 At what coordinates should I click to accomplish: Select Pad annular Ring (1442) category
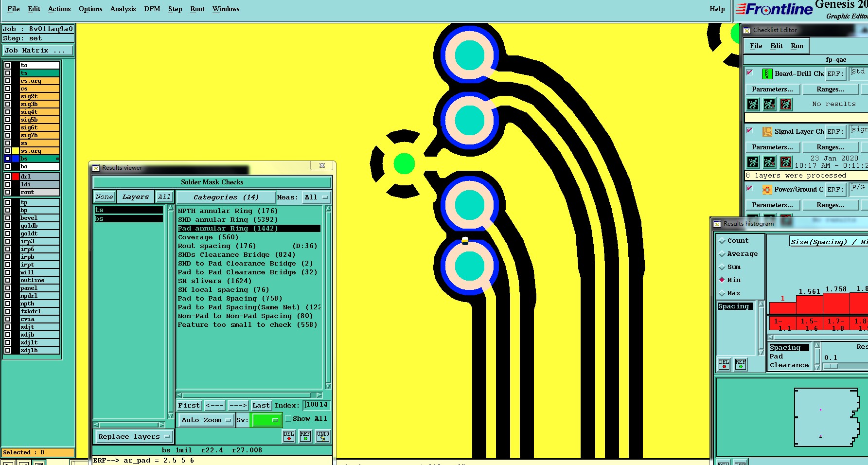coord(248,229)
